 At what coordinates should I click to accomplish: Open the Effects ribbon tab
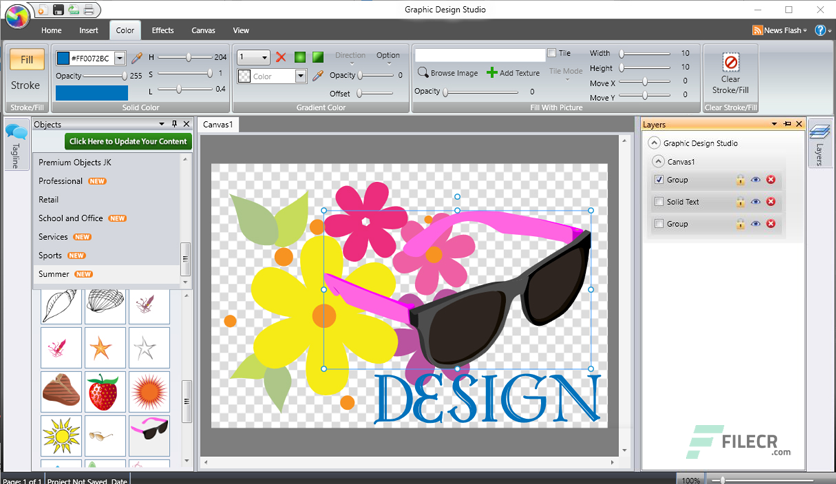pos(163,30)
